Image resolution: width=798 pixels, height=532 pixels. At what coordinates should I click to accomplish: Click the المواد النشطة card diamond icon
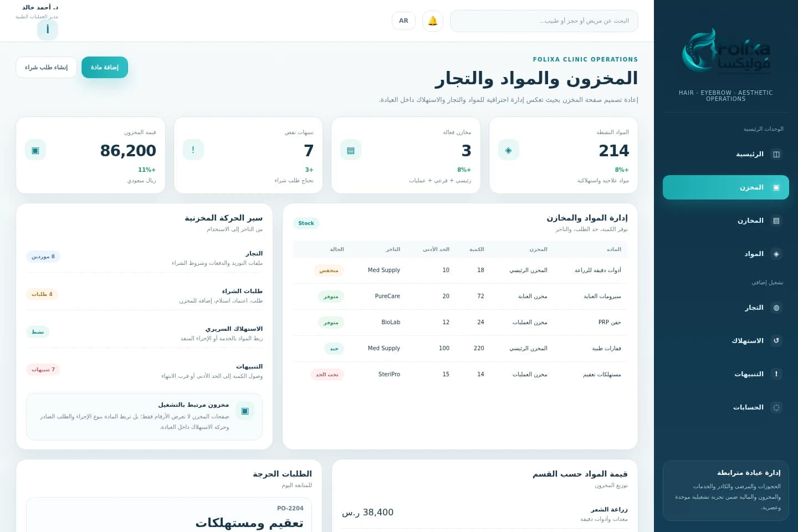[x=509, y=150]
